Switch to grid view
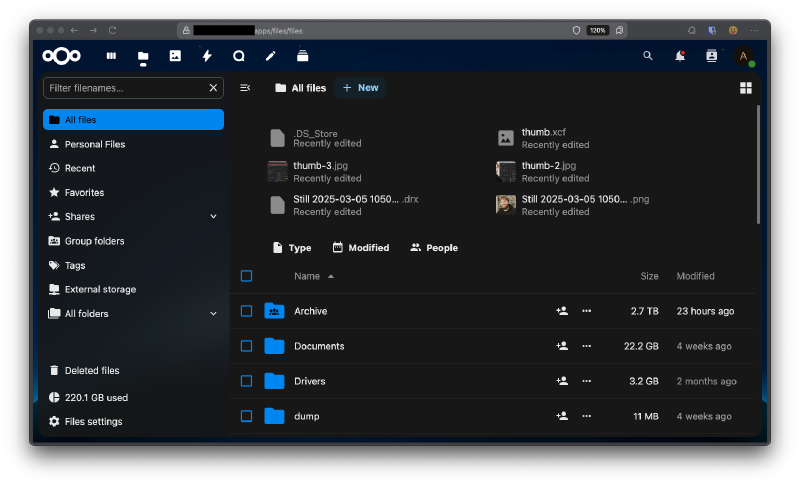The image size is (800, 485). (745, 88)
